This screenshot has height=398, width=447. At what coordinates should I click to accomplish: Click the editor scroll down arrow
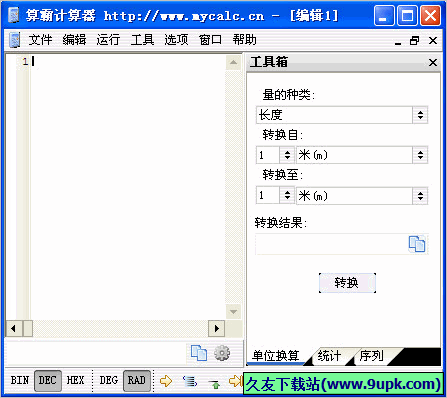click(x=233, y=312)
